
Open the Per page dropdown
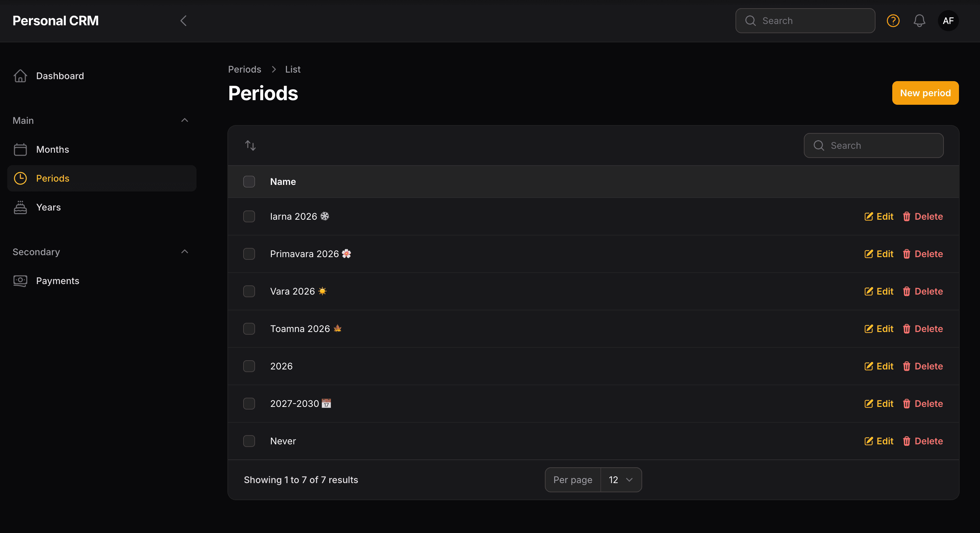[620, 480]
